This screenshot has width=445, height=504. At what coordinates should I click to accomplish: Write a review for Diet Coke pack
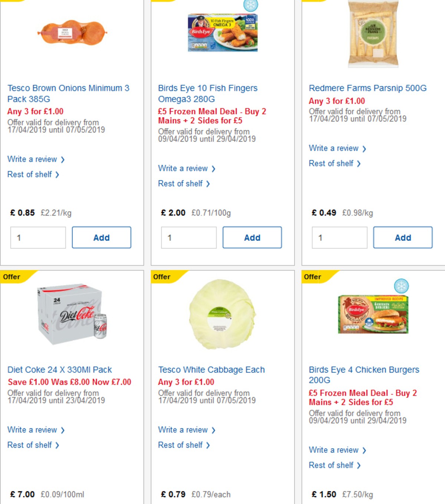click(x=33, y=430)
